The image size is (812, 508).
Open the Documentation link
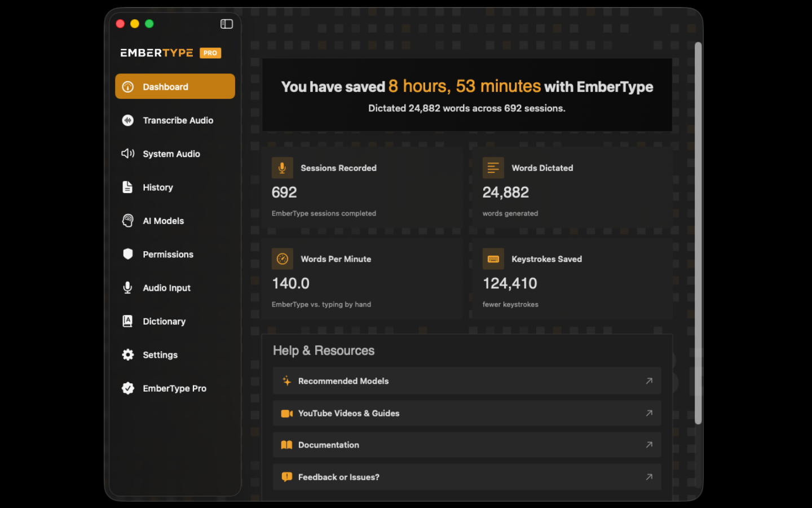467,445
